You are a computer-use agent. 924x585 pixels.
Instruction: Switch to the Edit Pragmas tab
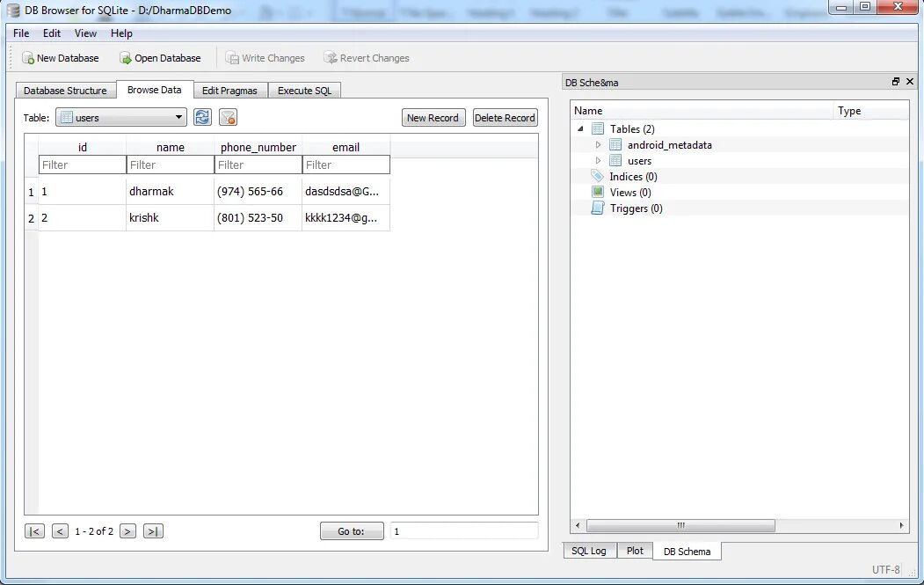pos(229,91)
